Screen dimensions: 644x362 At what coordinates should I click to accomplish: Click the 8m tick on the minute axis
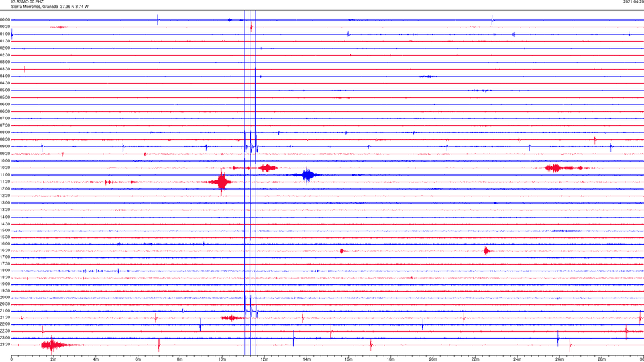click(180, 359)
